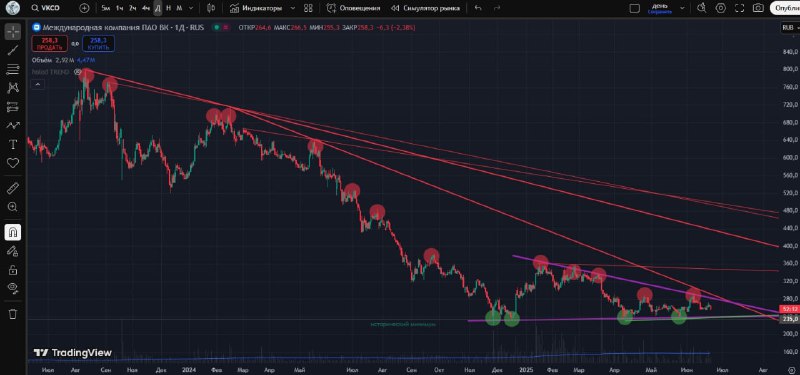Expand the timeframe interval dropdown arrow

[191, 8]
